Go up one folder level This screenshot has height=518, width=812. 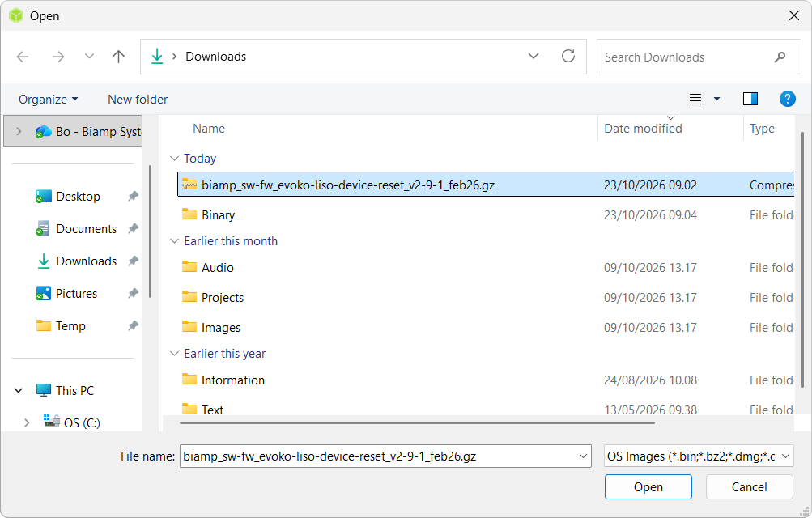point(118,57)
